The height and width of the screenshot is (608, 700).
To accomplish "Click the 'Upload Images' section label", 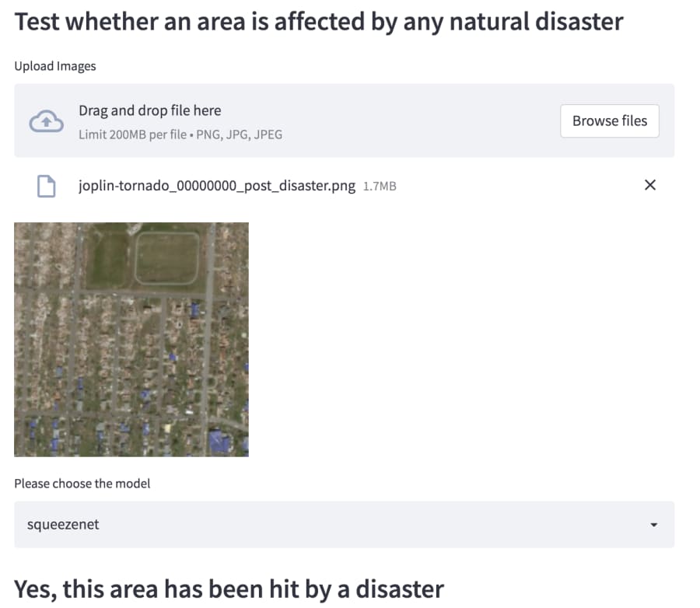I will pyautogui.click(x=55, y=66).
